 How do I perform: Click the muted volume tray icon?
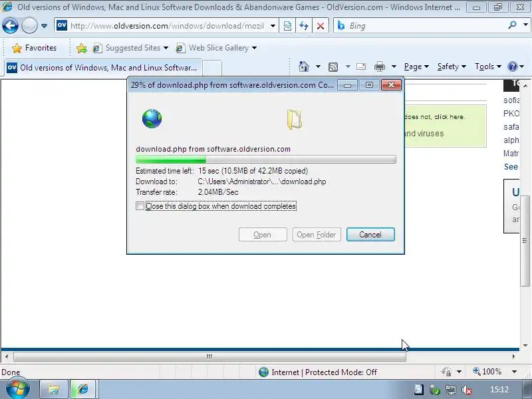pyautogui.click(x=467, y=390)
